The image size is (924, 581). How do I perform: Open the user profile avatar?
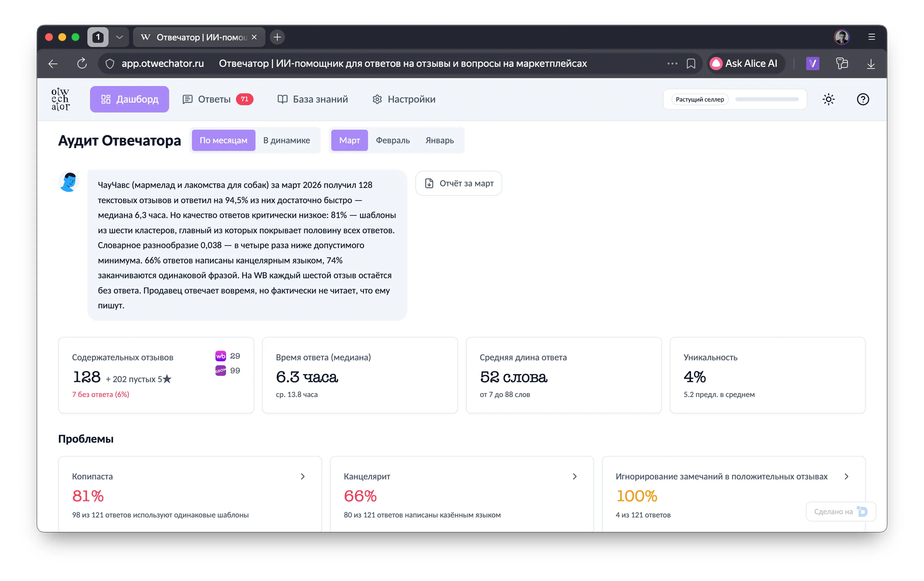(x=842, y=37)
